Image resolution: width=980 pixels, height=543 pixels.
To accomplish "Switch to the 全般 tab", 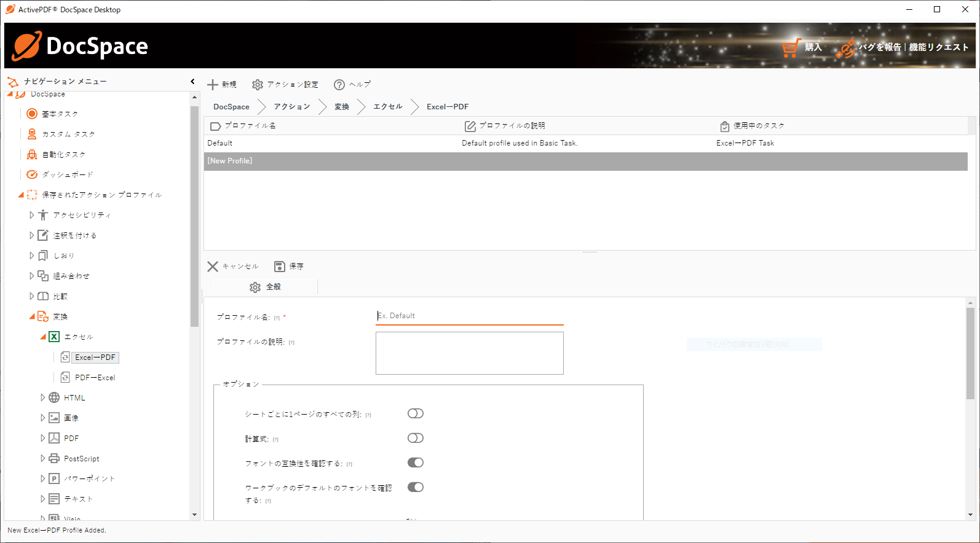I will click(265, 287).
